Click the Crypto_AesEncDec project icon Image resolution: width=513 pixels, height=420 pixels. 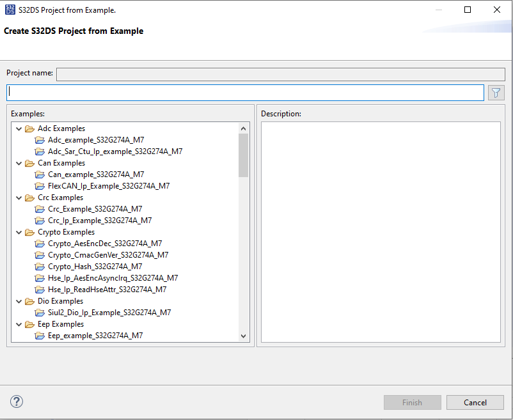pos(40,244)
